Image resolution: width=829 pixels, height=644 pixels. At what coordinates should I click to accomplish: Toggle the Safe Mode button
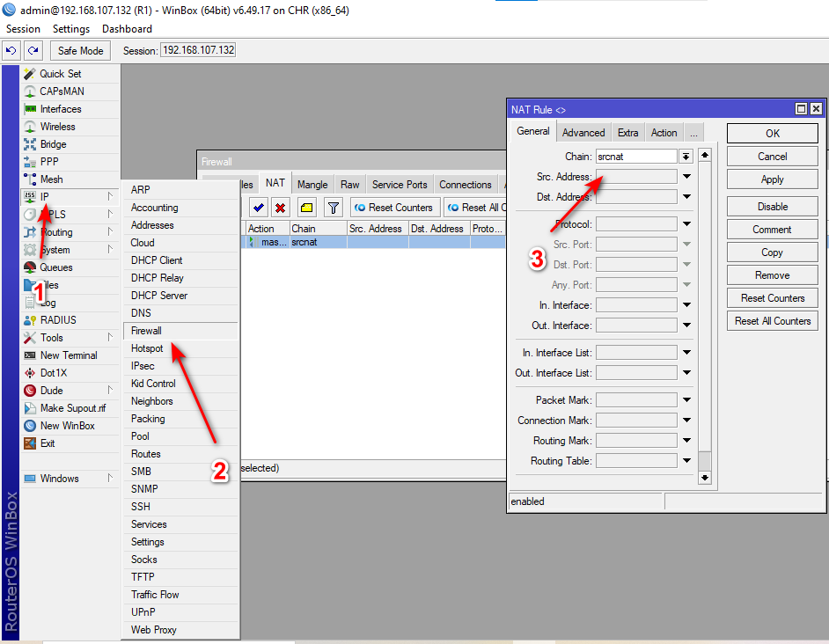click(81, 51)
